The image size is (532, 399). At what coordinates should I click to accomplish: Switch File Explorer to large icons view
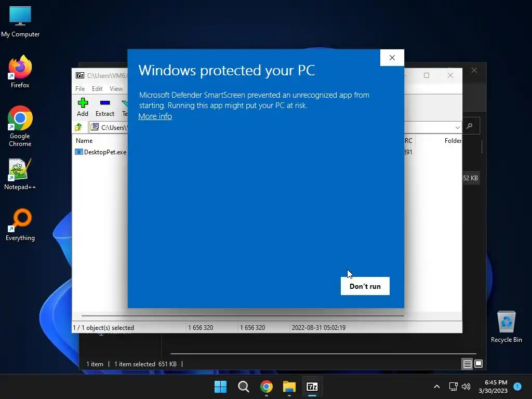tap(478, 364)
